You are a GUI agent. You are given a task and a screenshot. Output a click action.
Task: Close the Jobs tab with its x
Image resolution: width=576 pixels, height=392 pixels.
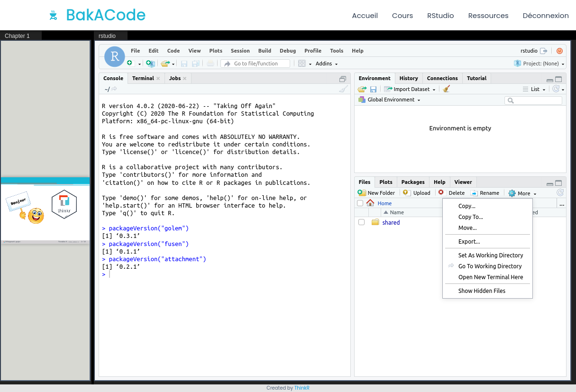[185, 78]
